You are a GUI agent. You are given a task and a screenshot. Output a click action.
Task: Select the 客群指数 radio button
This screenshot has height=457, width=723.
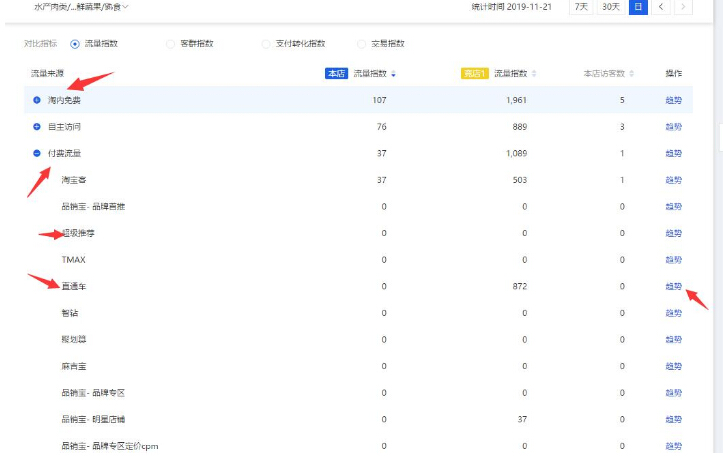(170, 44)
